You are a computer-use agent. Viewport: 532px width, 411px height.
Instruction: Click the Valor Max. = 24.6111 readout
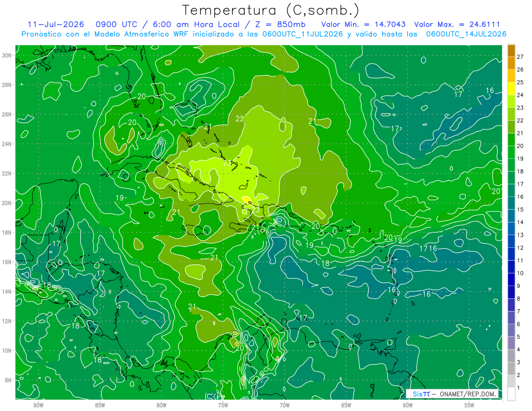[x=457, y=24]
